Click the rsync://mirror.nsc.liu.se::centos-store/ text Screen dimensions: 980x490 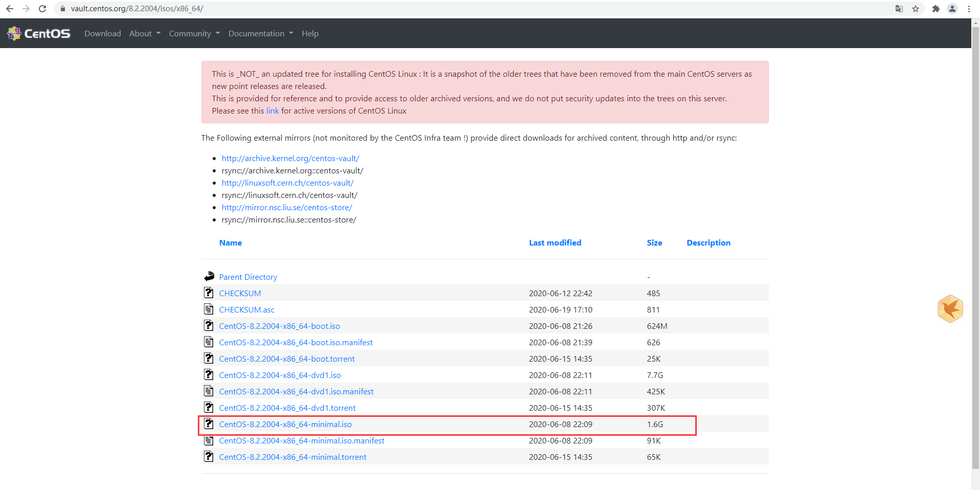(x=289, y=219)
